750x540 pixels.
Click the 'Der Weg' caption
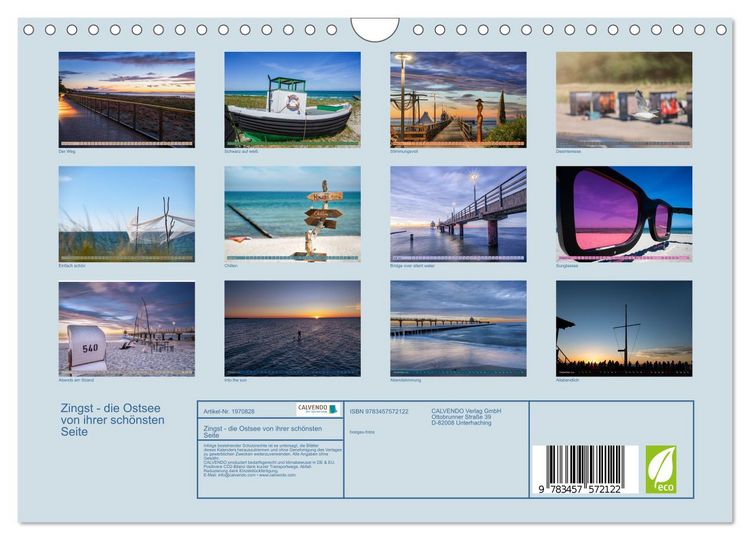67,151
